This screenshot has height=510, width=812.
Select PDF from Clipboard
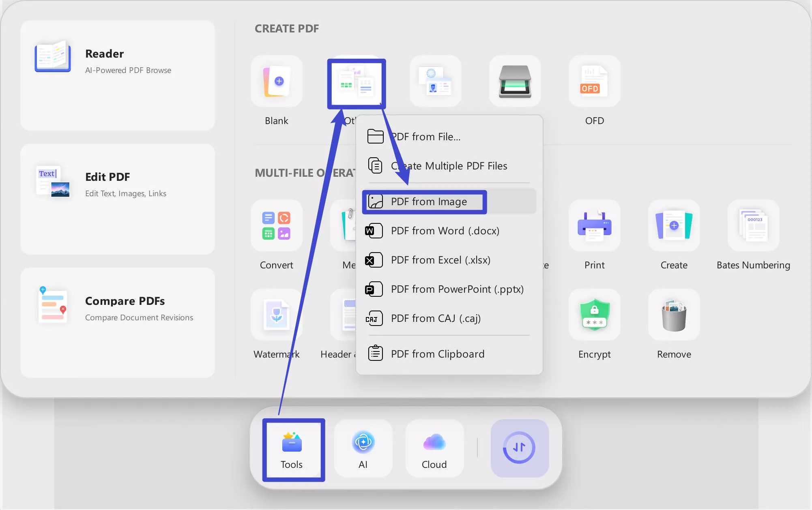(437, 354)
